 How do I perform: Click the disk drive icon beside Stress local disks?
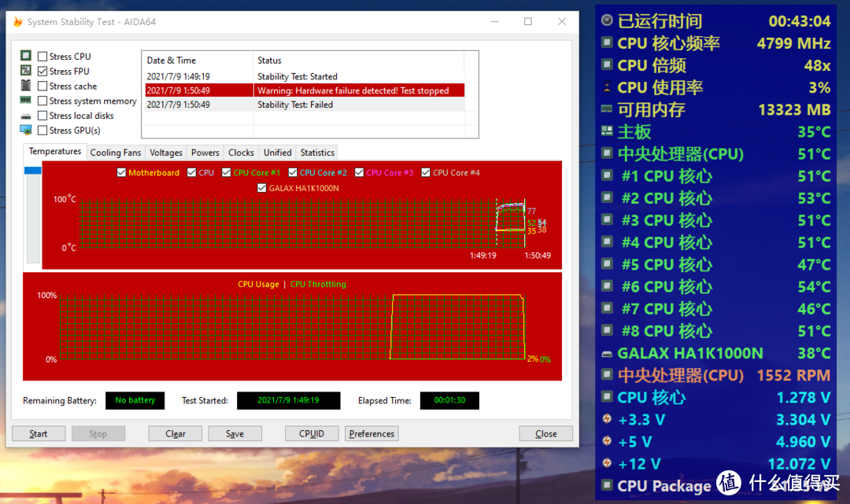click(x=26, y=116)
